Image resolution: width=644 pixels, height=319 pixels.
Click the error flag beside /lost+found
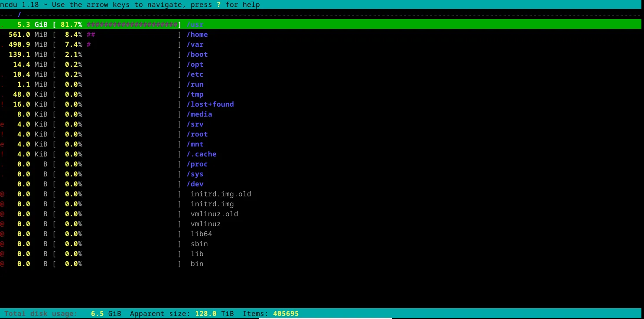(2, 104)
